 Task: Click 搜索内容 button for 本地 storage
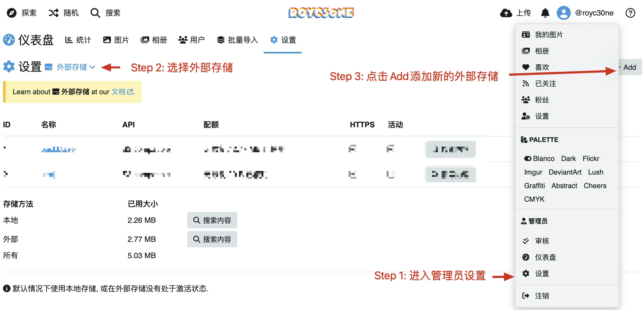[212, 220]
